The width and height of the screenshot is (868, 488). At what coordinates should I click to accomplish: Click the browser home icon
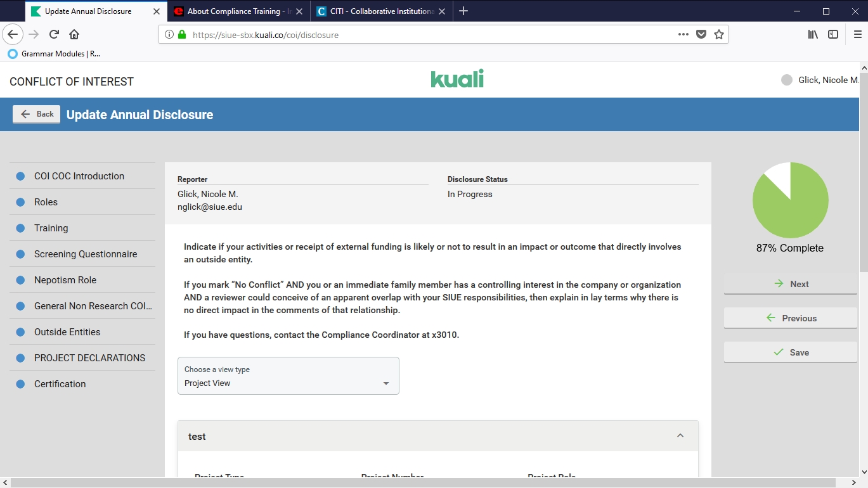74,35
